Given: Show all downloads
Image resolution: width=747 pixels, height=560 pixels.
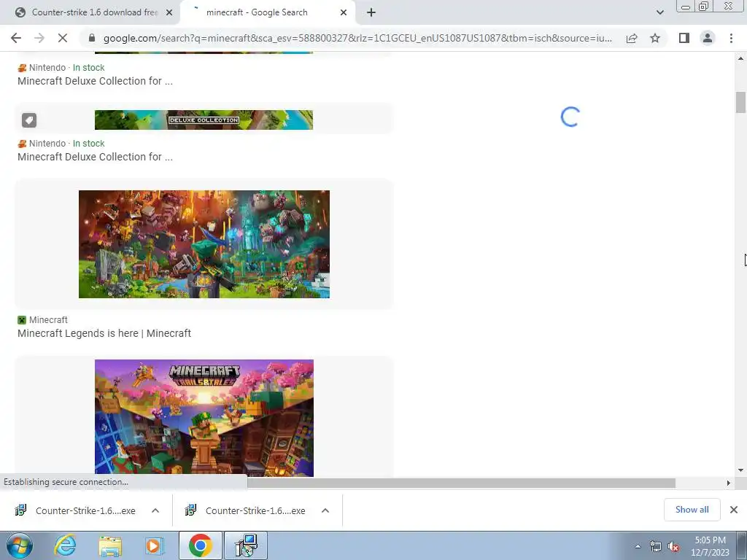Looking at the screenshot, I should [x=692, y=510].
